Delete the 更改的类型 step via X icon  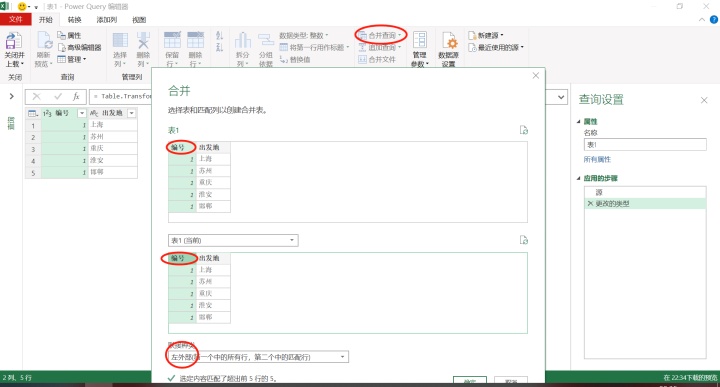[x=590, y=203]
